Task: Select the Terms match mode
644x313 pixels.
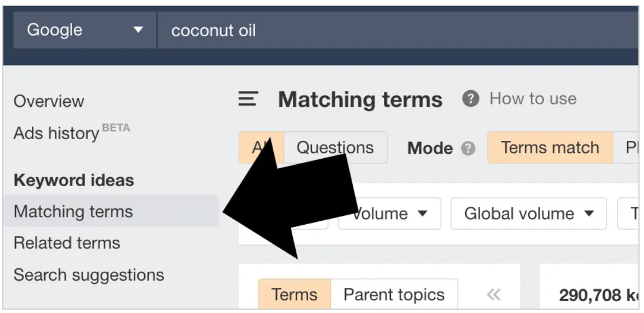Action: [x=550, y=148]
